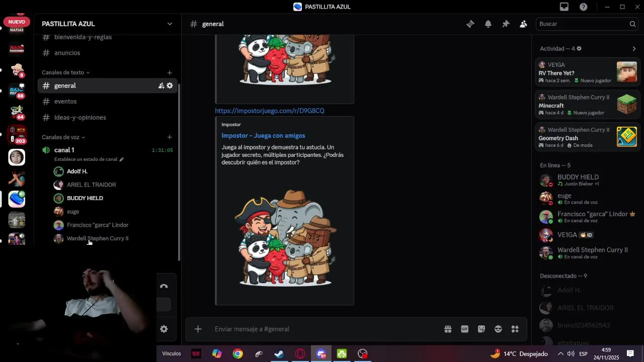Viewport: 644px width, 362px height.
Task: Open the GIF picker
Action: [x=464, y=329]
